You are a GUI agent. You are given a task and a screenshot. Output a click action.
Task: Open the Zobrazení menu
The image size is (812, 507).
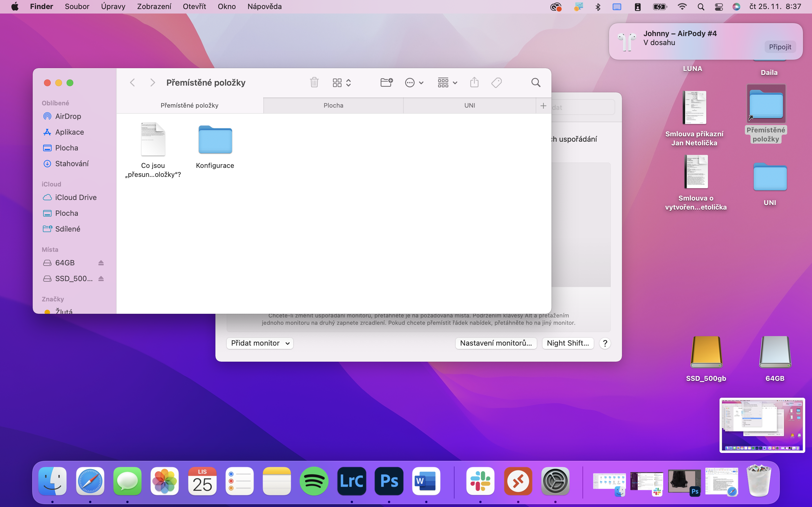pyautogui.click(x=154, y=7)
